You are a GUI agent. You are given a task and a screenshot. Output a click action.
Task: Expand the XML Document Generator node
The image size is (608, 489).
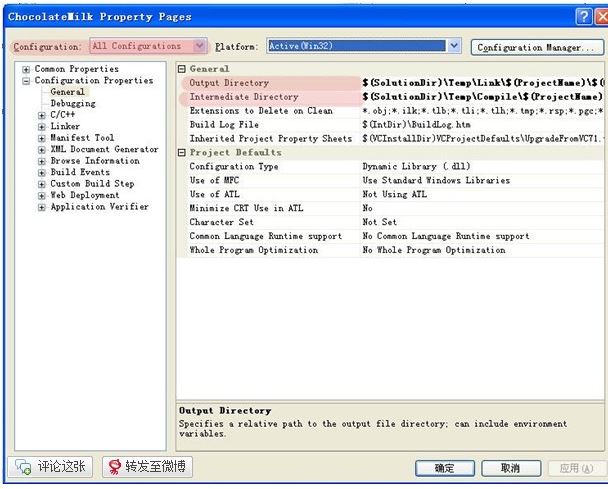pos(42,150)
